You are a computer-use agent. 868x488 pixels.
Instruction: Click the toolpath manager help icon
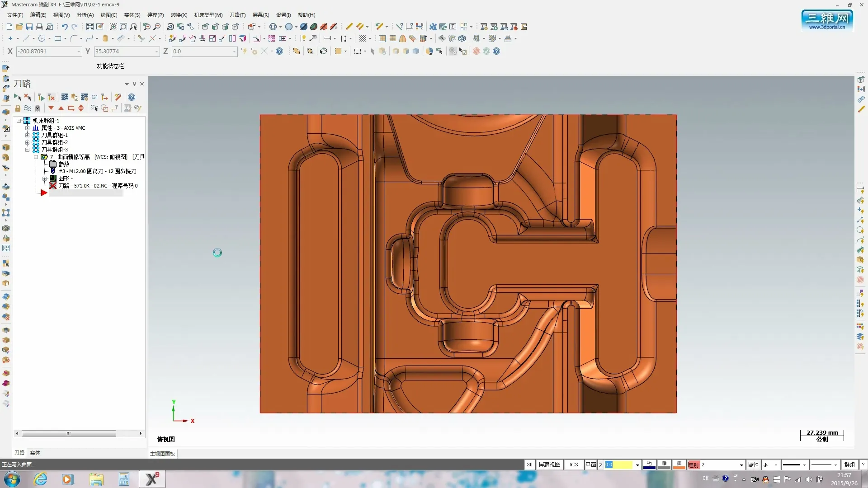point(132,97)
